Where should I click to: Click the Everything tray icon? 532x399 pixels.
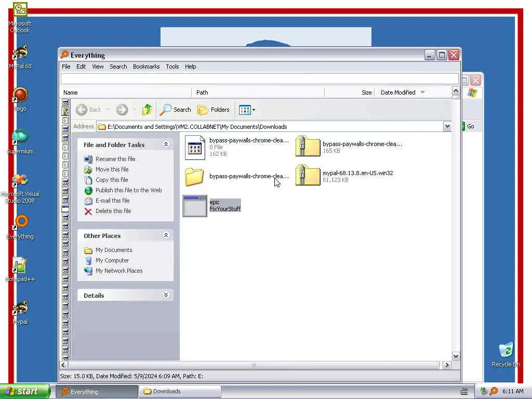coord(494,391)
